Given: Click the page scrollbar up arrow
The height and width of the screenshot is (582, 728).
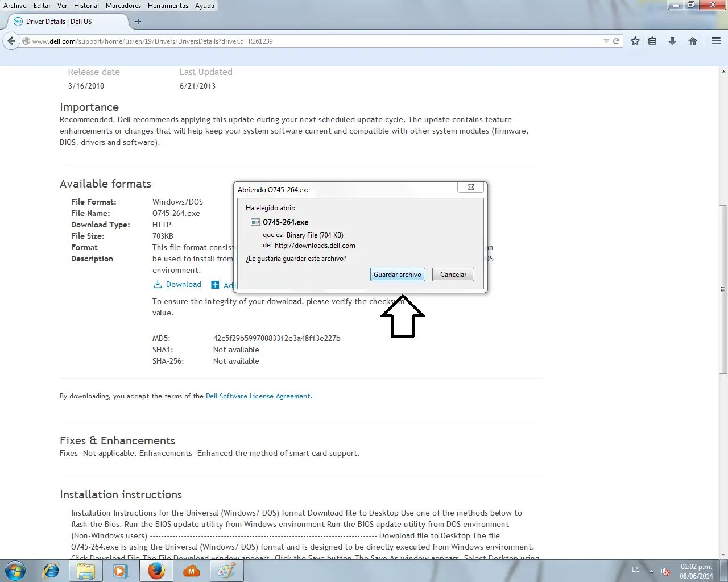Looking at the screenshot, I should coord(723,72).
